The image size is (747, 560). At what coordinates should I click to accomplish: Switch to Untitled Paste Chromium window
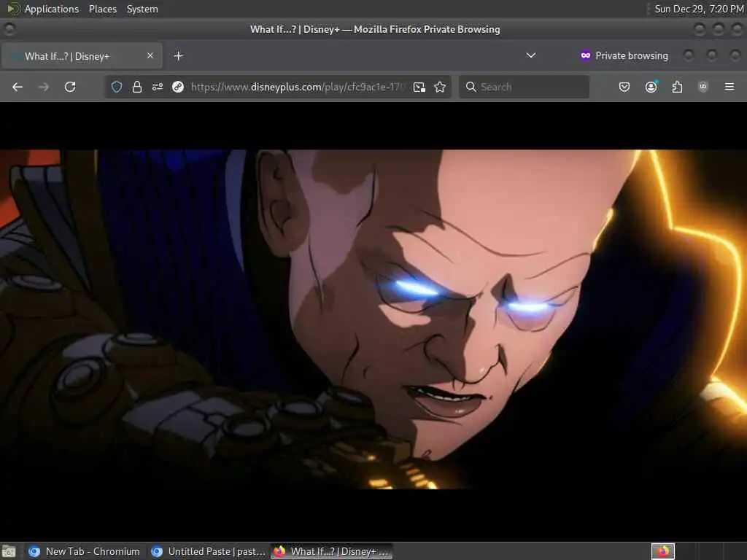click(x=208, y=551)
